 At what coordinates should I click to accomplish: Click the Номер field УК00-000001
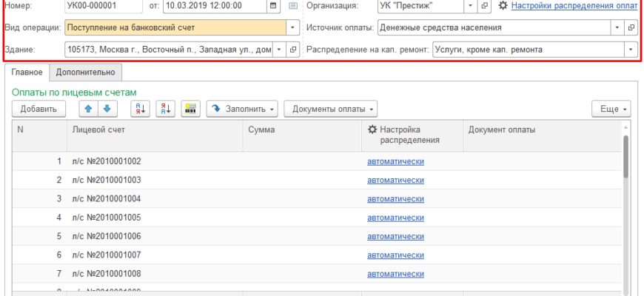(104, 6)
